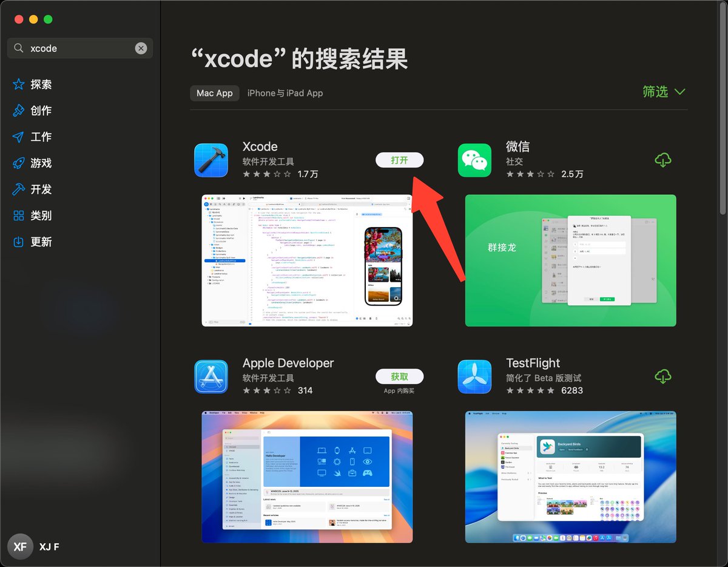Click the App 内购买 label
The width and height of the screenshot is (728, 567).
(399, 391)
